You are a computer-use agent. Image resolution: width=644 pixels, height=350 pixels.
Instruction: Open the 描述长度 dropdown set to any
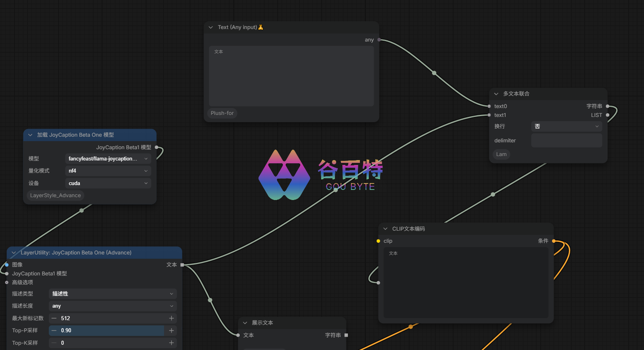(113, 306)
